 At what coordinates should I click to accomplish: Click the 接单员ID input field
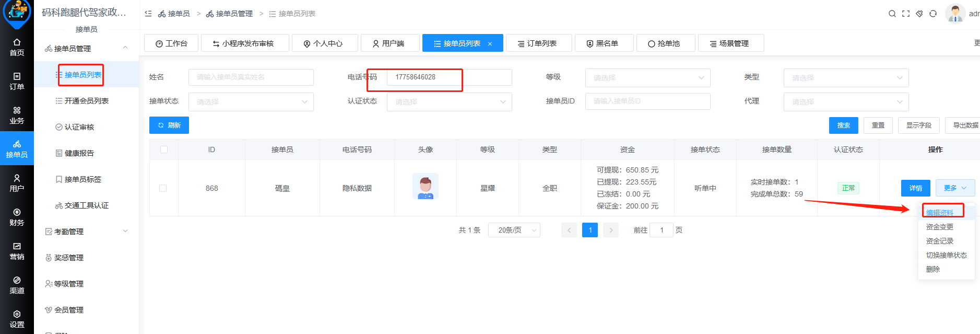647,101
